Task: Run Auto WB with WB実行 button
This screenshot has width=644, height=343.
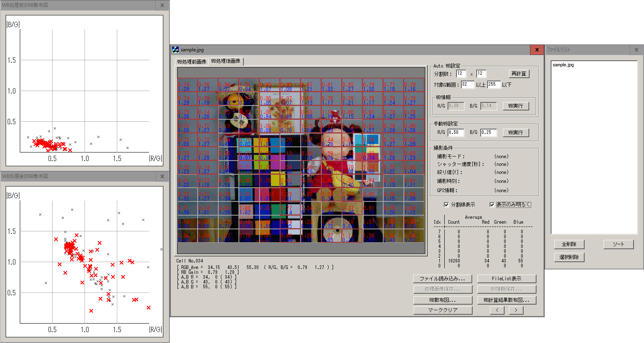Action: (x=515, y=106)
